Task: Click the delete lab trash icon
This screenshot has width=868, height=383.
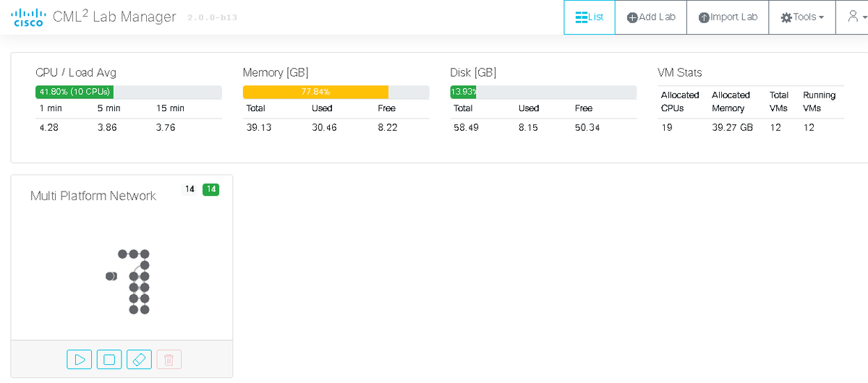Action: coord(169,359)
